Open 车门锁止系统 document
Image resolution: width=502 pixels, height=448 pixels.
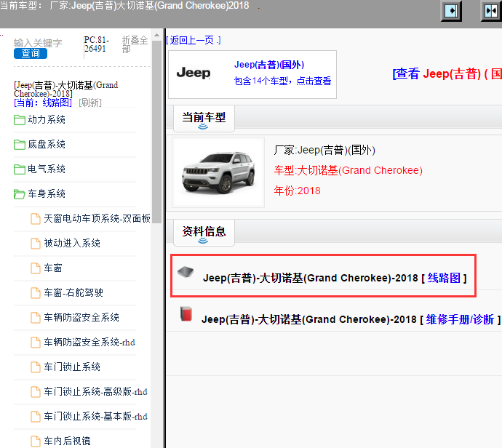pyautogui.click(x=72, y=367)
